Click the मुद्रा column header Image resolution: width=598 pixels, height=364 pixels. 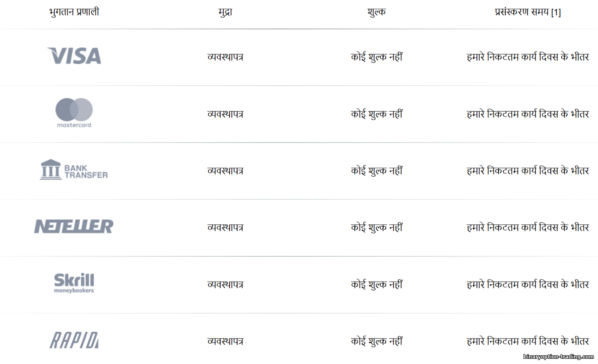click(x=225, y=12)
